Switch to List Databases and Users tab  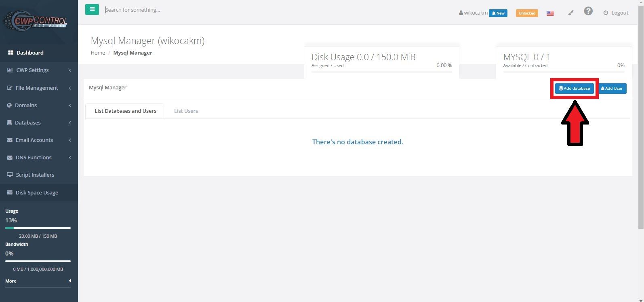[125, 111]
